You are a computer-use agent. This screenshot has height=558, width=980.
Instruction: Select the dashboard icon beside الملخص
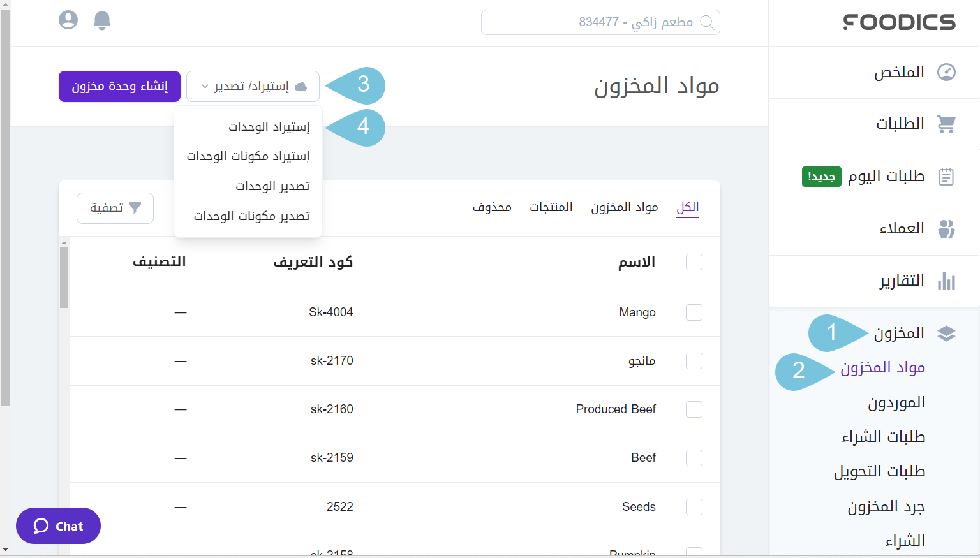(x=947, y=71)
